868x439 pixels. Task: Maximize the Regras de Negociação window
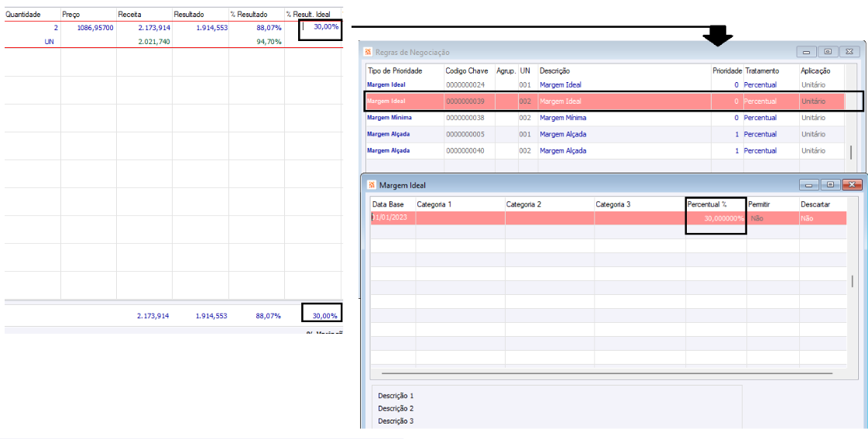[828, 52]
